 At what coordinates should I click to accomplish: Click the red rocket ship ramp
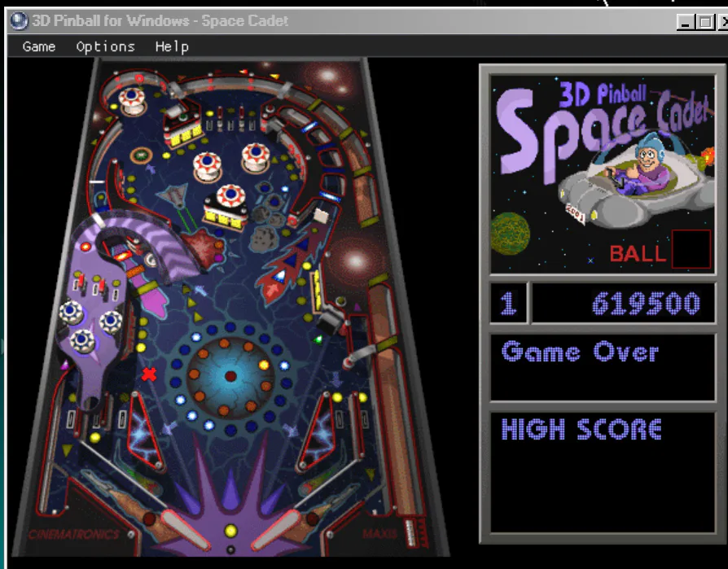pyautogui.click(x=291, y=264)
